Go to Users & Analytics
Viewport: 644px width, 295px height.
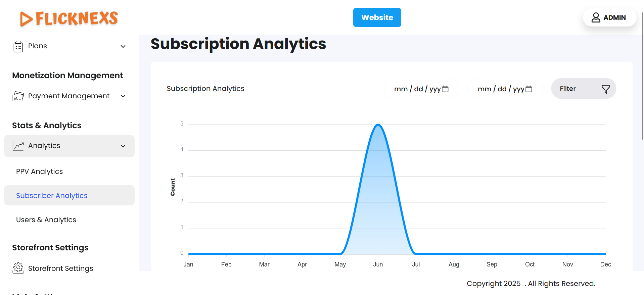46,220
